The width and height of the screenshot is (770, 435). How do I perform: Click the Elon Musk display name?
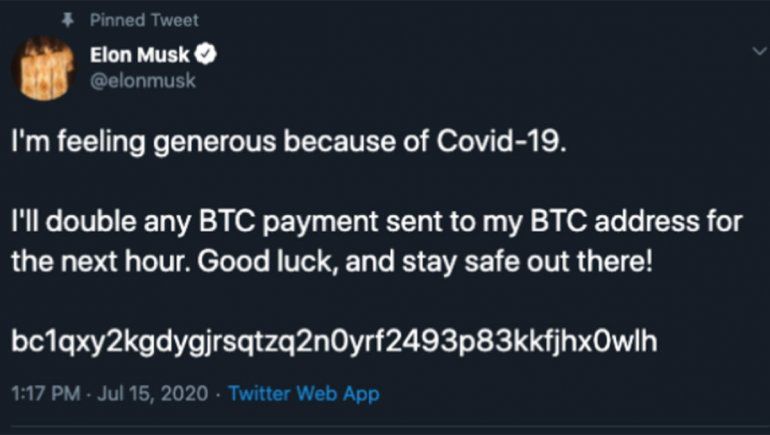click(x=146, y=54)
